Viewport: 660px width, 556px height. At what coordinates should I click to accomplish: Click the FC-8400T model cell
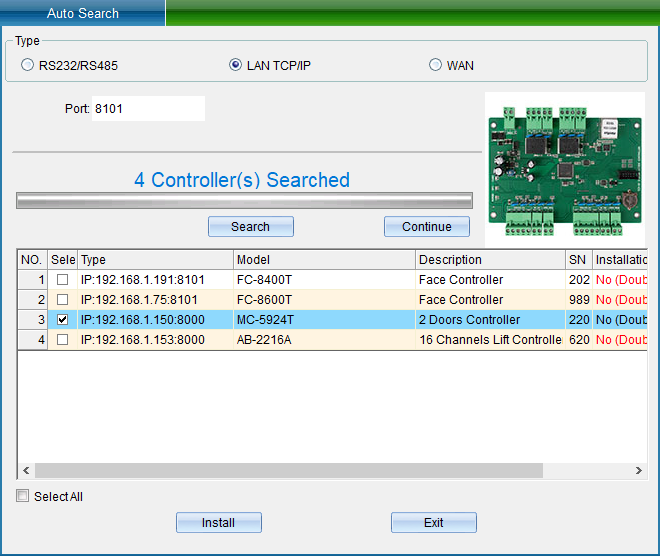coord(324,279)
